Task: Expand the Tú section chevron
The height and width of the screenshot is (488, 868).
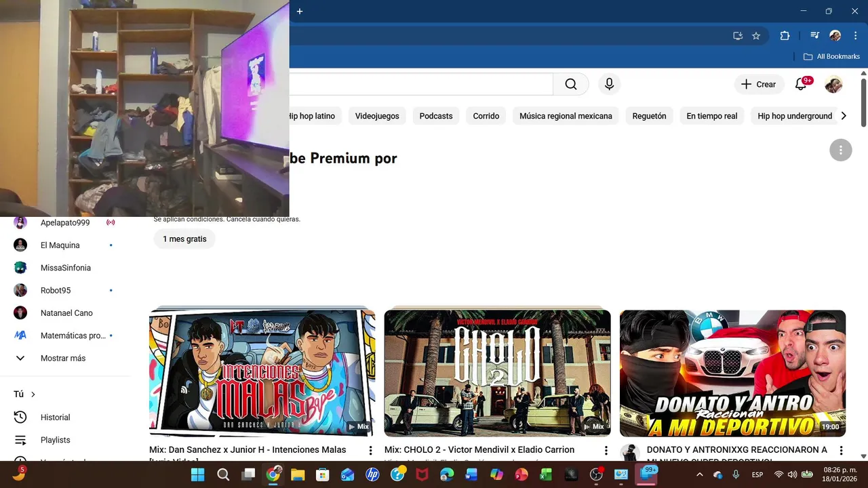Action: coord(33,394)
